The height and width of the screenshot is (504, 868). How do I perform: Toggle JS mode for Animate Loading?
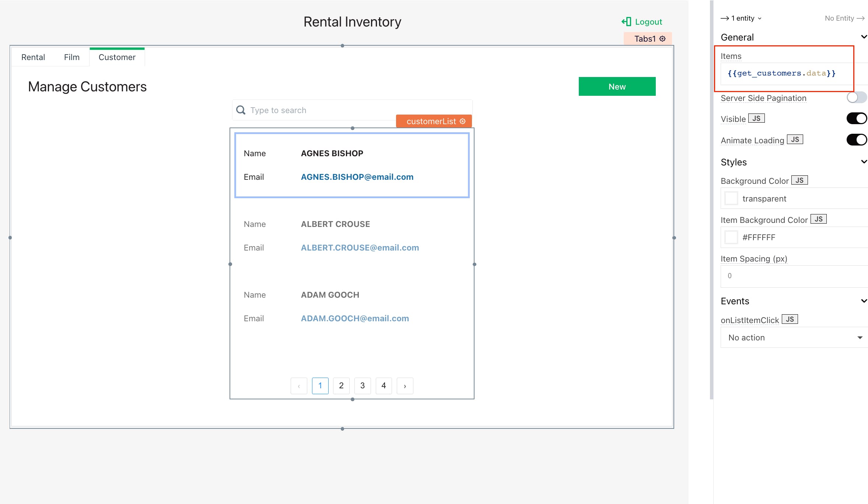(795, 140)
